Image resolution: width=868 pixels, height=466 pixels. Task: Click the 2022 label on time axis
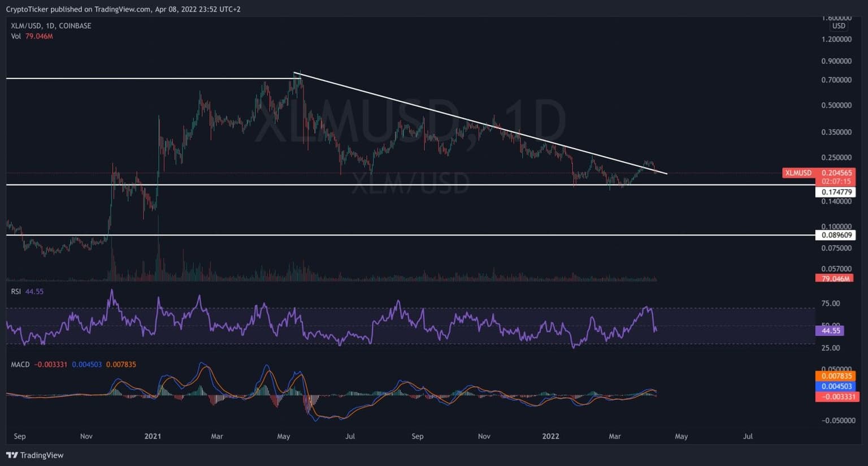click(550, 437)
